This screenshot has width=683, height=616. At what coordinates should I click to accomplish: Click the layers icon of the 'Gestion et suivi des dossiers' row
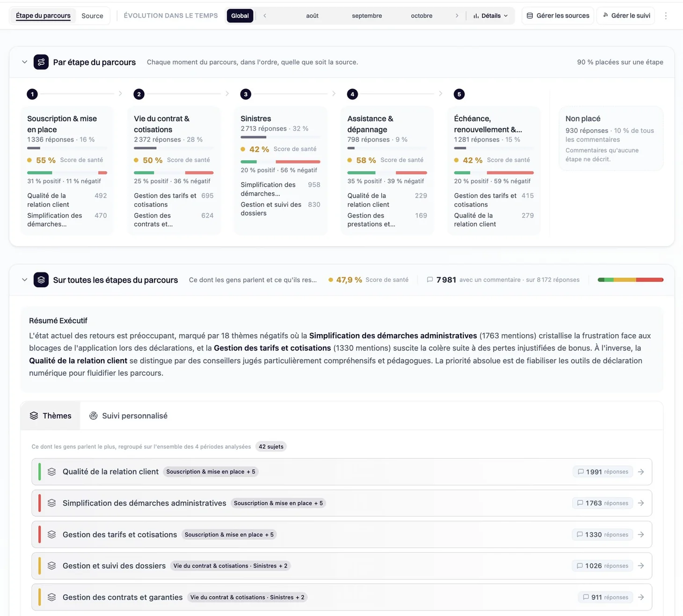(52, 566)
